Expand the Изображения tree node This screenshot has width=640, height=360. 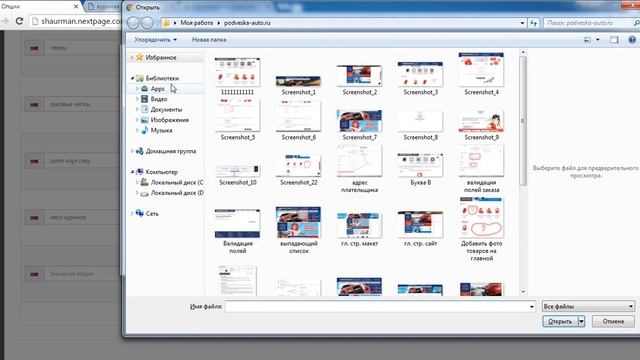point(137,120)
